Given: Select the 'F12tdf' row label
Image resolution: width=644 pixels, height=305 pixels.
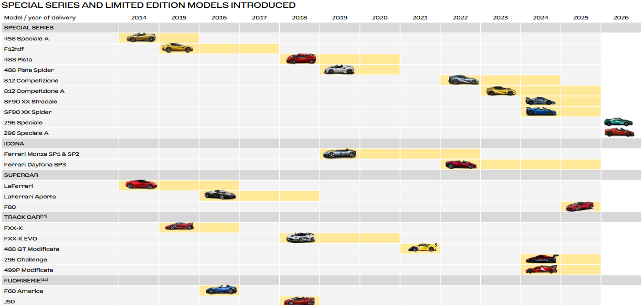Looking at the screenshot, I should pos(14,49).
